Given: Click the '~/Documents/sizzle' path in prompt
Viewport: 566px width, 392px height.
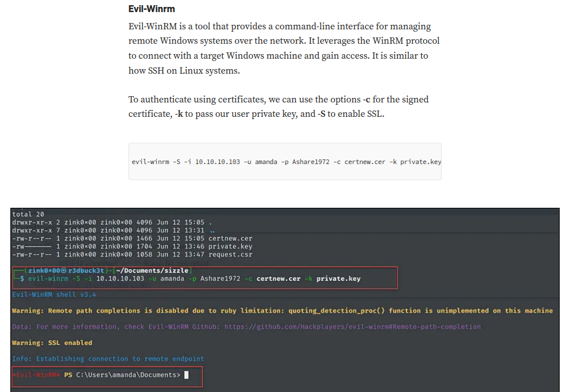Looking at the screenshot, I should click(153, 271).
